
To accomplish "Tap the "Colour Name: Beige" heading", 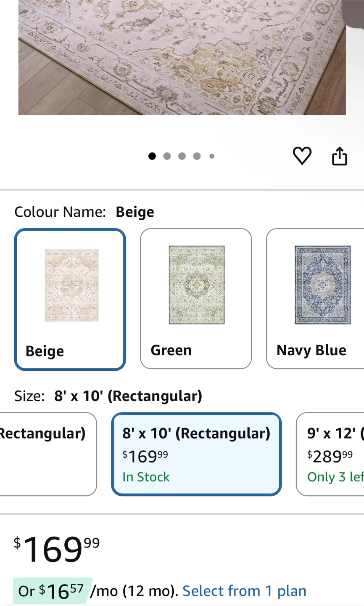I will coord(84,212).
